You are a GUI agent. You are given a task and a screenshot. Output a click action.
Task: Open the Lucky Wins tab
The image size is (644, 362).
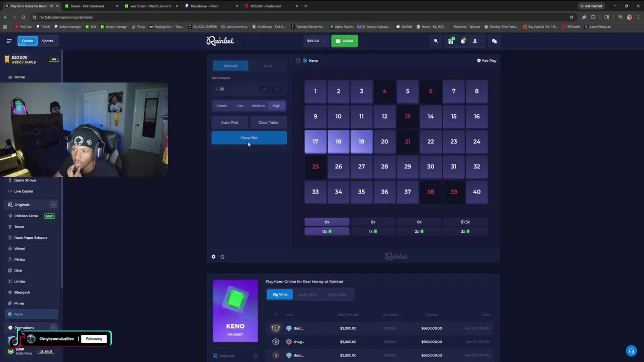(x=307, y=295)
